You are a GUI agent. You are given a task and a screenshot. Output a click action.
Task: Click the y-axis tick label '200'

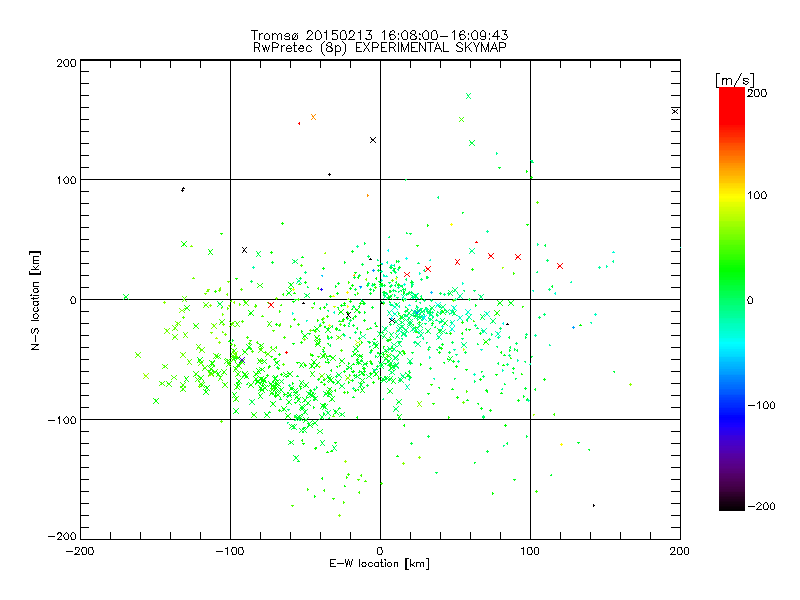(x=66, y=63)
